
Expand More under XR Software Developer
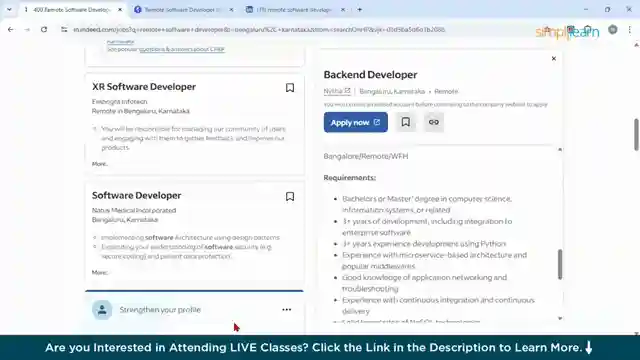[100, 164]
